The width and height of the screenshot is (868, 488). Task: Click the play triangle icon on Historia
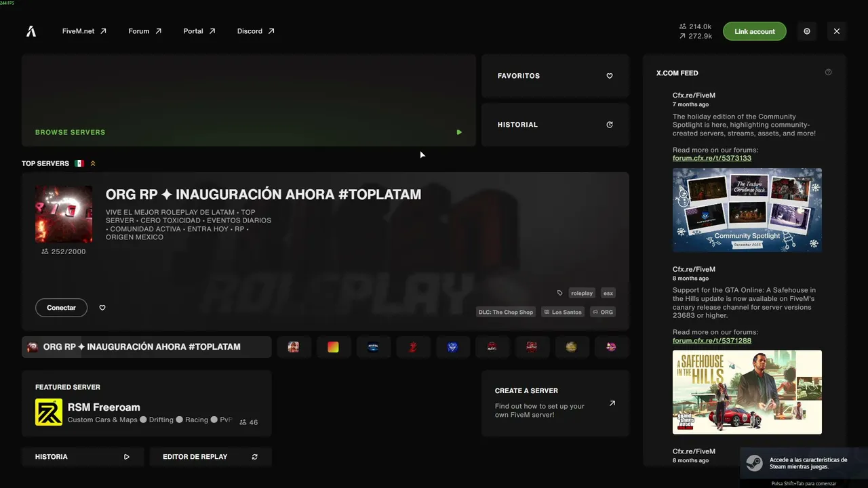coord(127,457)
